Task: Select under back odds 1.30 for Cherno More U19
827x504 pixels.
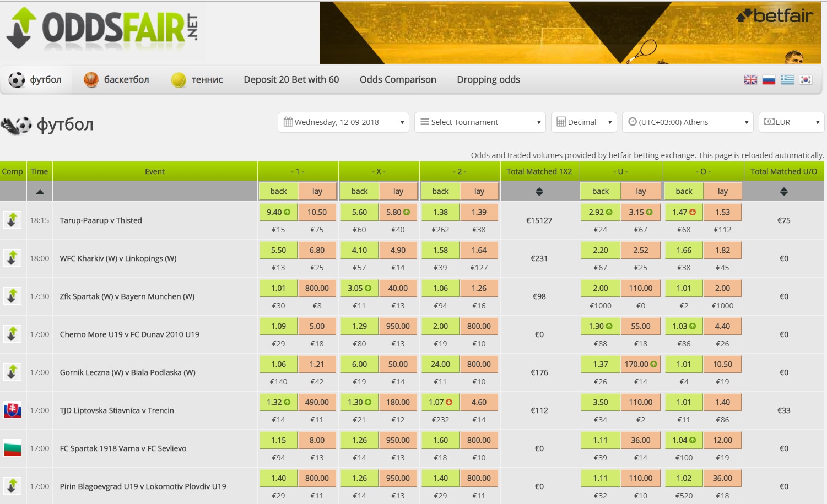Action: 601,326
